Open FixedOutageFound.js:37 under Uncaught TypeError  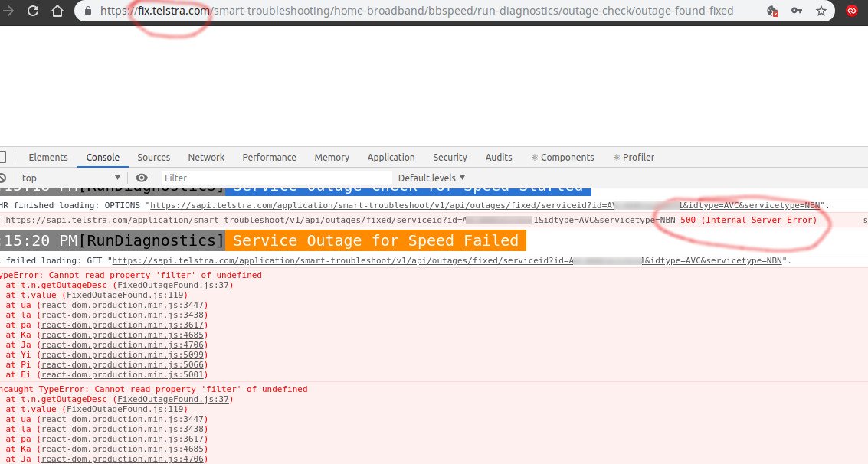[172, 399]
